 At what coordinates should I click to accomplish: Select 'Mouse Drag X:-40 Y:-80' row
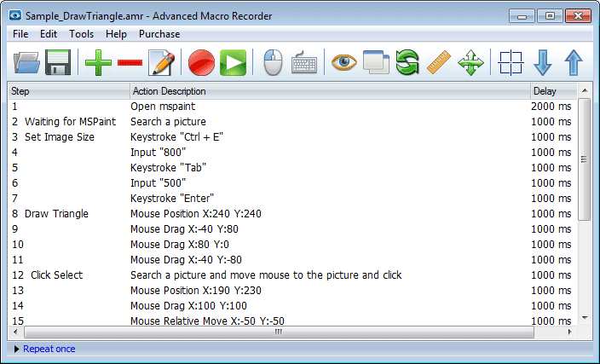[292, 260]
